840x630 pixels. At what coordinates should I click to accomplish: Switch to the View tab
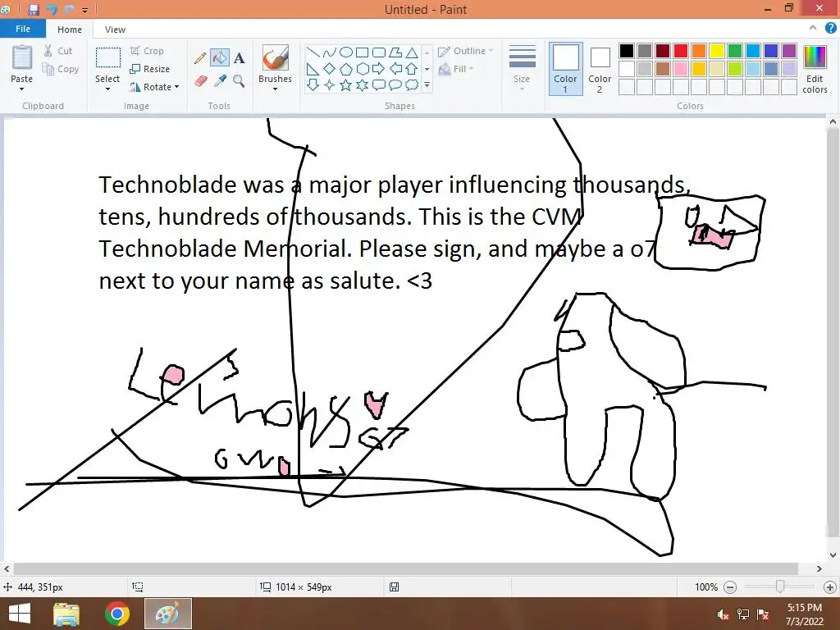tap(115, 30)
